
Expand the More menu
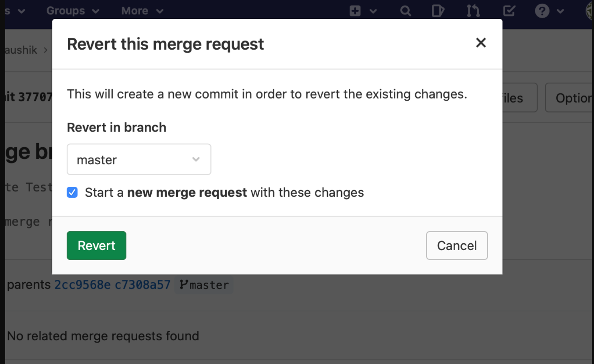point(142,11)
